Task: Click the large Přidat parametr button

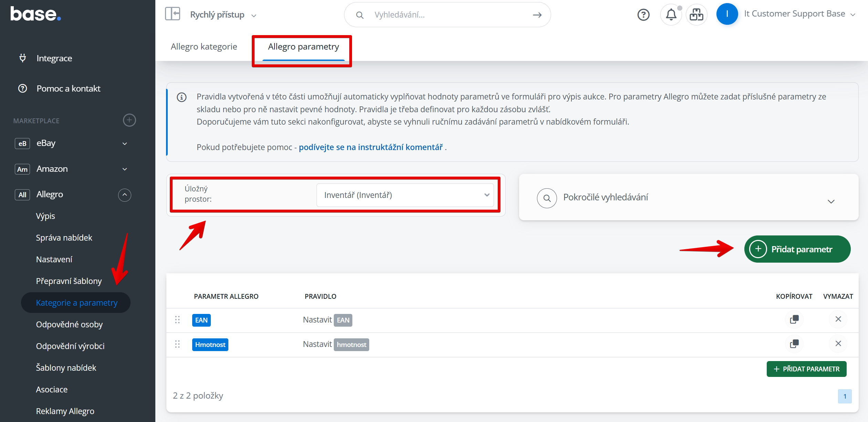Action: point(797,249)
